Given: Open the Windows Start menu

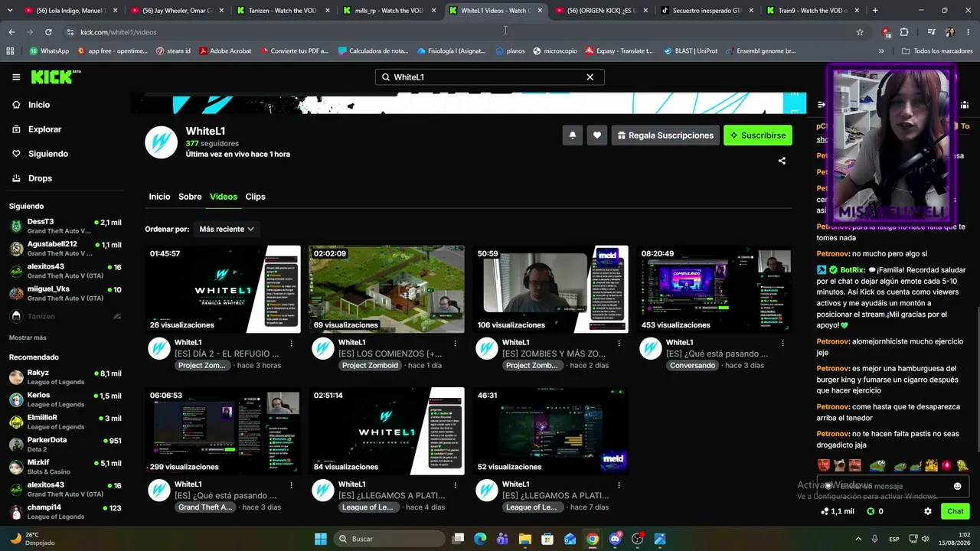Looking at the screenshot, I should pyautogui.click(x=321, y=539).
